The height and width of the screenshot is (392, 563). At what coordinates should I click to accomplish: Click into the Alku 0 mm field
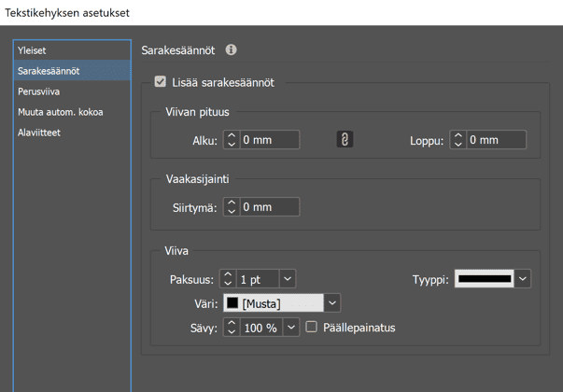click(x=269, y=140)
